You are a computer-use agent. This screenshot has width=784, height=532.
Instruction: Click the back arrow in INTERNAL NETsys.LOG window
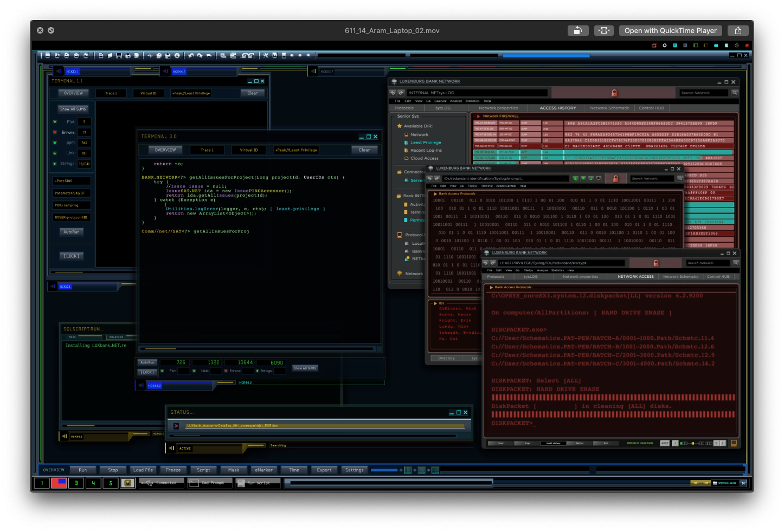point(393,93)
